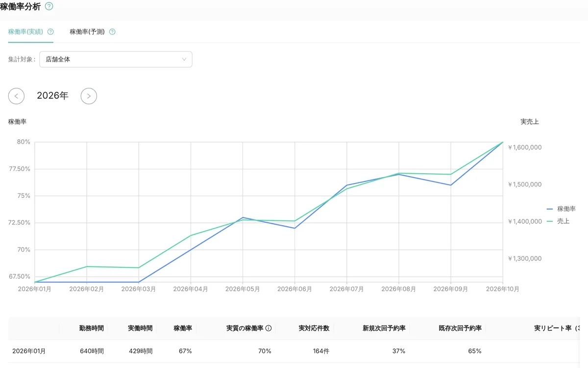Click the help icon next to 稼働率(実績) tab
This screenshot has width=588, height=368.
point(50,32)
